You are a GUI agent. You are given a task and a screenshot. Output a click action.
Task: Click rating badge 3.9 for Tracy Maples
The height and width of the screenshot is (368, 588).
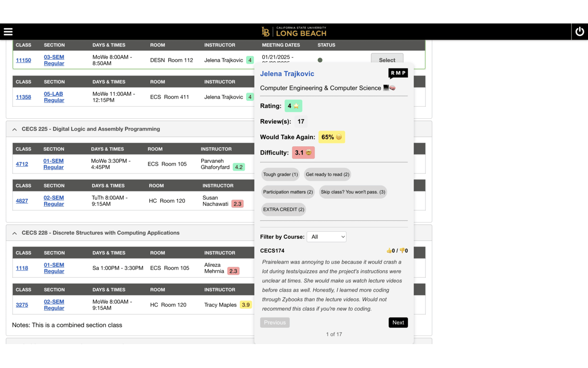tap(246, 305)
